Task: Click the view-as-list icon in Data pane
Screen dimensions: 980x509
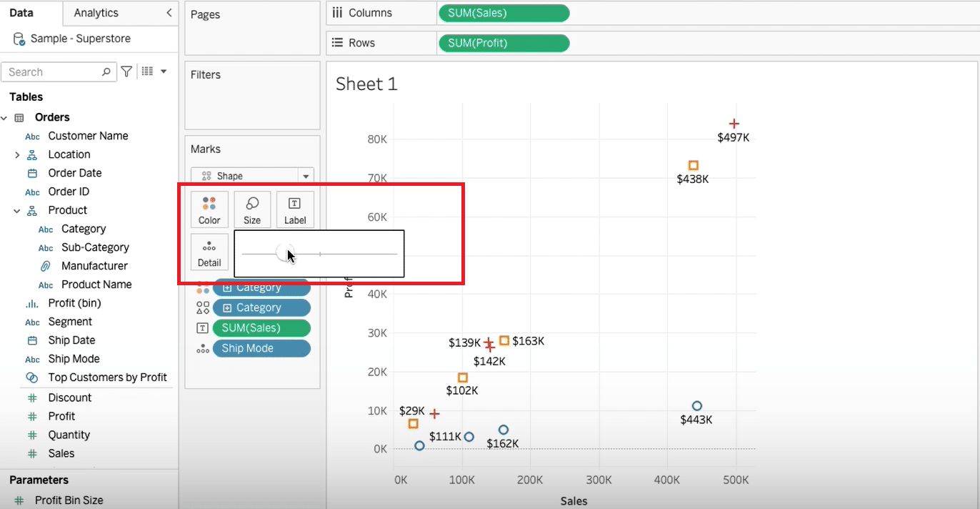Action: [x=148, y=71]
